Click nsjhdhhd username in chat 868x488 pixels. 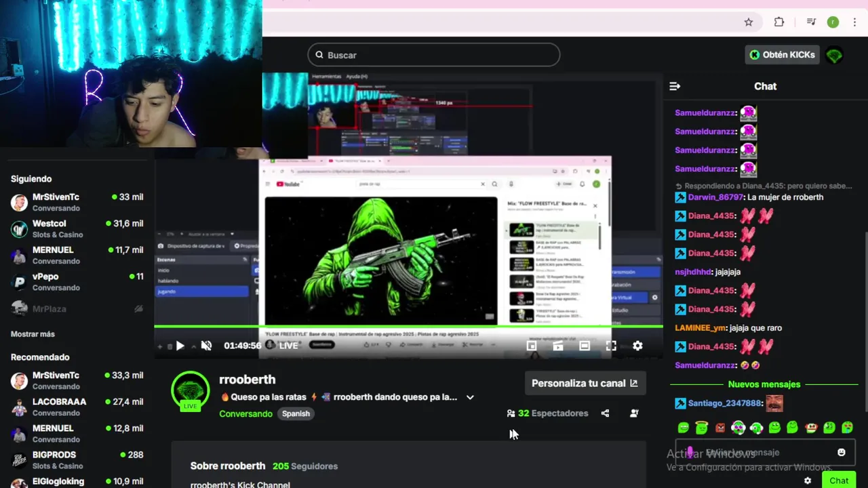(x=693, y=272)
